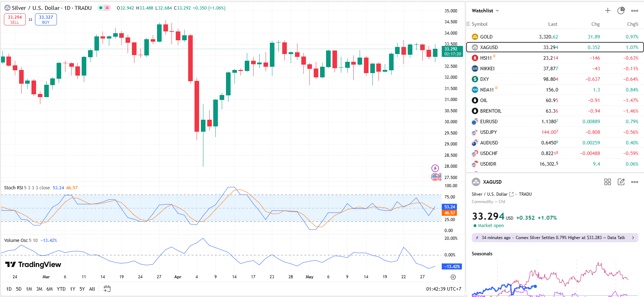Open Silver / U.S. Dollar external link icon

pos(511,194)
